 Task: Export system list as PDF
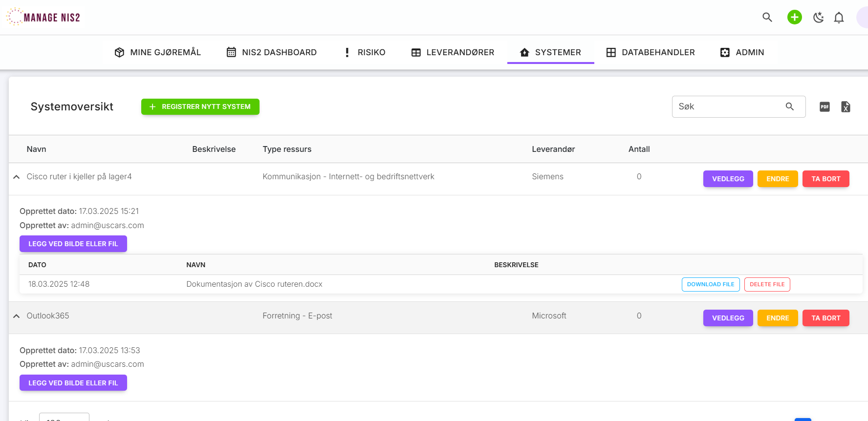click(x=825, y=107)
